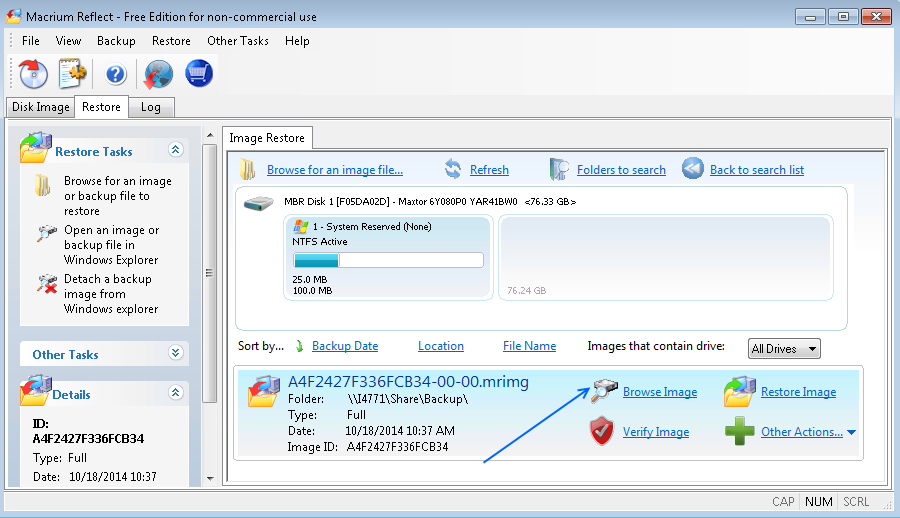The image size is (900, 518).
Task: Click the Restore Image folder icon
Action: [739, 391]
